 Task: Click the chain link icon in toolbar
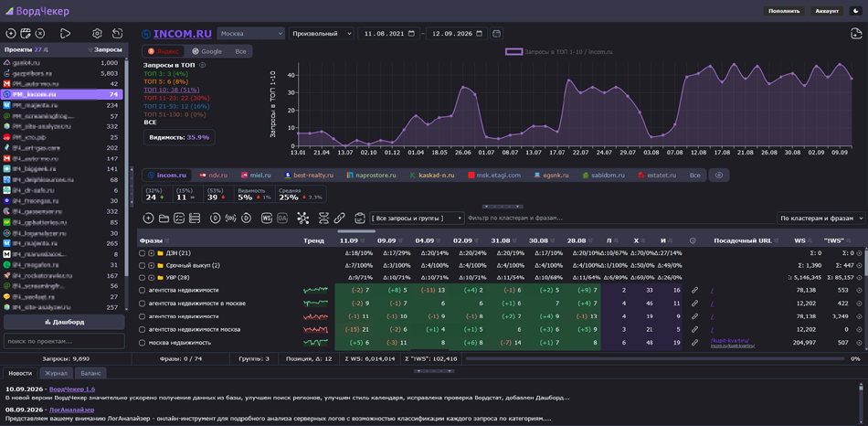(339, 218)
